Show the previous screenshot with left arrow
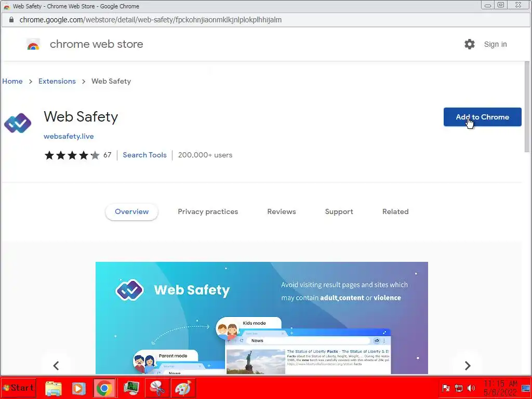The image size is (532, 399). (x=56, y=365)
